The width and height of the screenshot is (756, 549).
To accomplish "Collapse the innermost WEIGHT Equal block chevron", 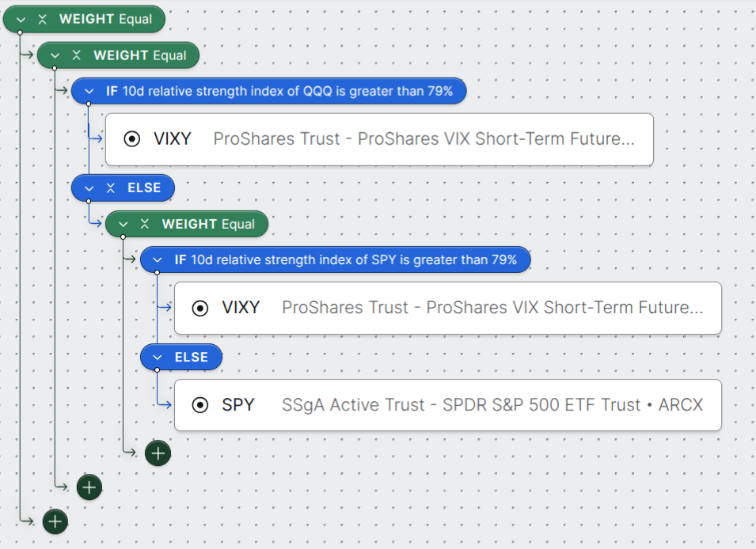I will coord(123,225).
